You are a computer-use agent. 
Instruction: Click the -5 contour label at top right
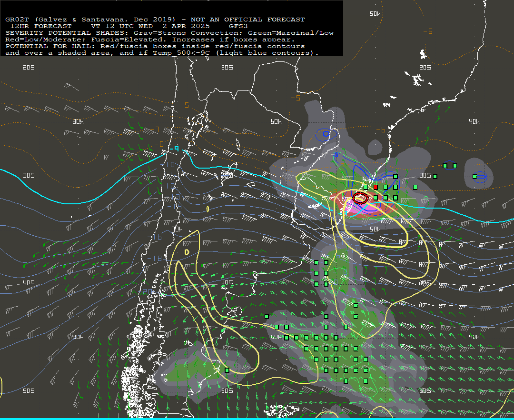(x=428, y=31)
